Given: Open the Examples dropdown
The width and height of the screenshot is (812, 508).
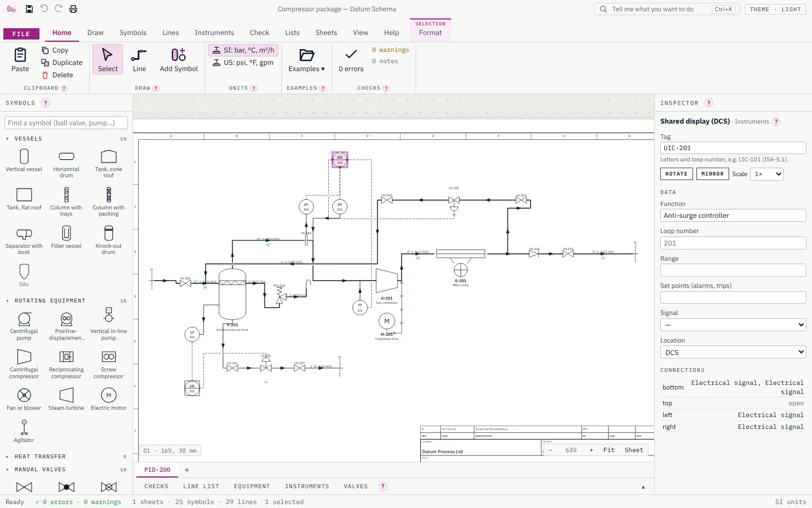Looking at the screenshot, I should click(307, 60).
